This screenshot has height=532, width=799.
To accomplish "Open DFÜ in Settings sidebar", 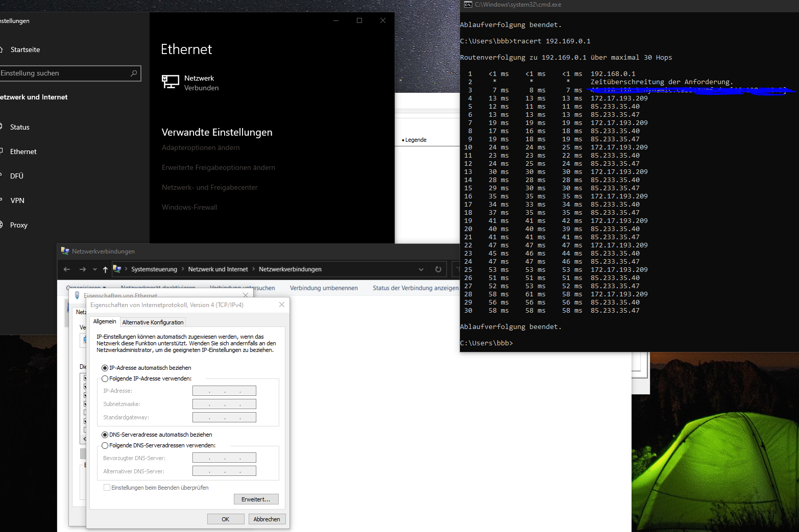I will click(x=17, y=176).
